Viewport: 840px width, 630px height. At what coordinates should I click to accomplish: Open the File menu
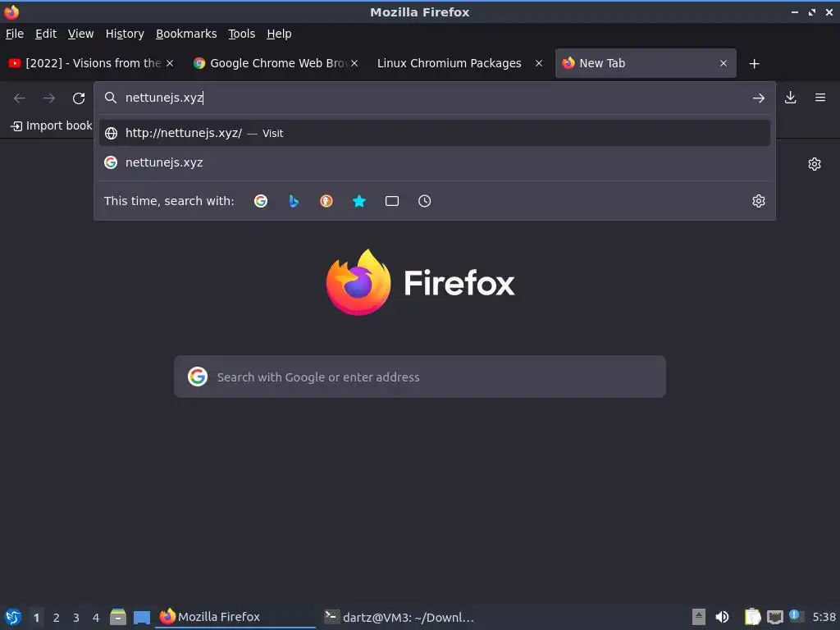(15, 34)
